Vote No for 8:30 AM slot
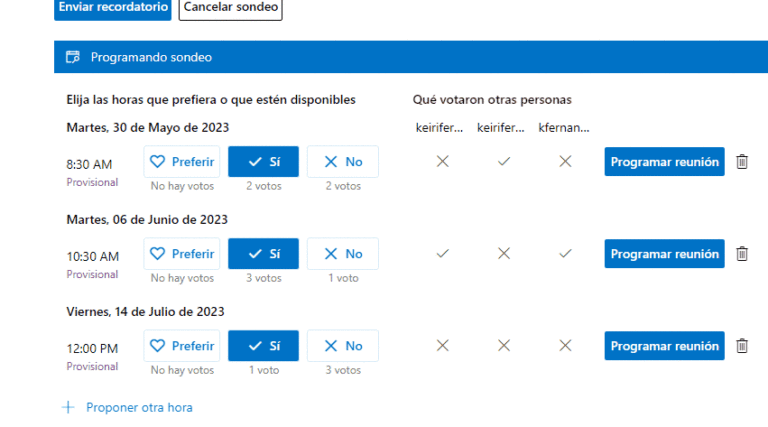Screen dimensions: 768x427 click(x=343, y=162)
